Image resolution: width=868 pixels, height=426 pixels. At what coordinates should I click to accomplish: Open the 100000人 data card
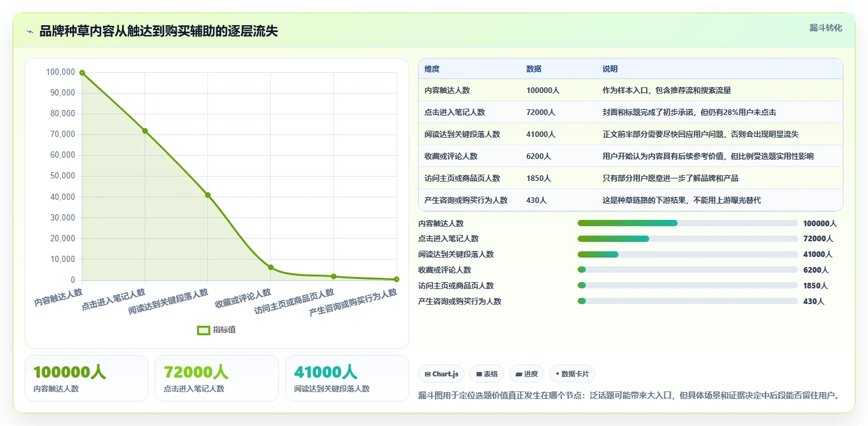86,378
